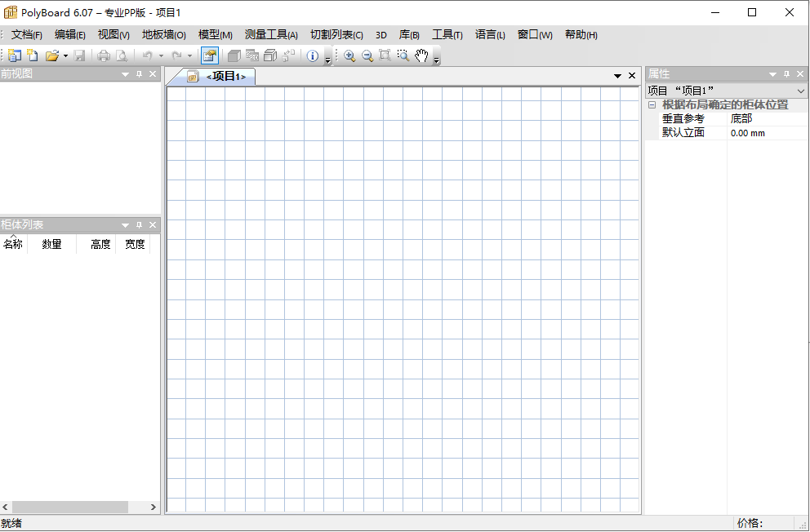This screenshot has width=810, height=532.
Task: Click the zoom in magnifier icon
Action: (x=349, y=55)
